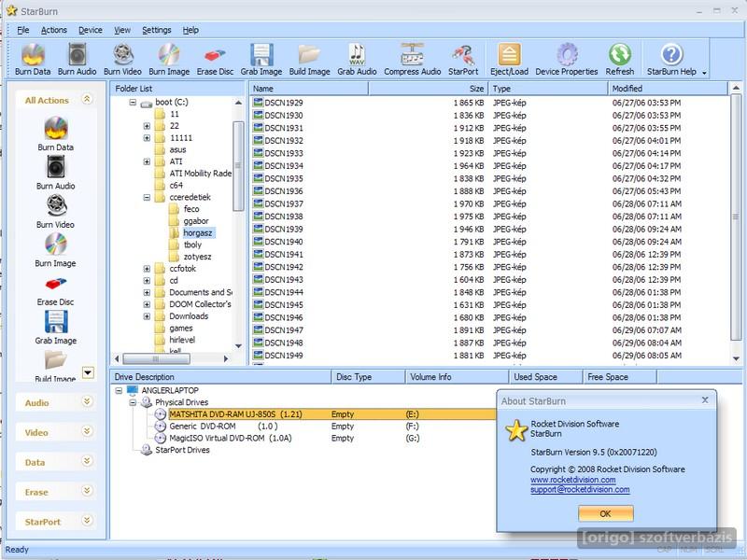
Task: Click support@rocketdivision.com link
Action: (580, 489)
